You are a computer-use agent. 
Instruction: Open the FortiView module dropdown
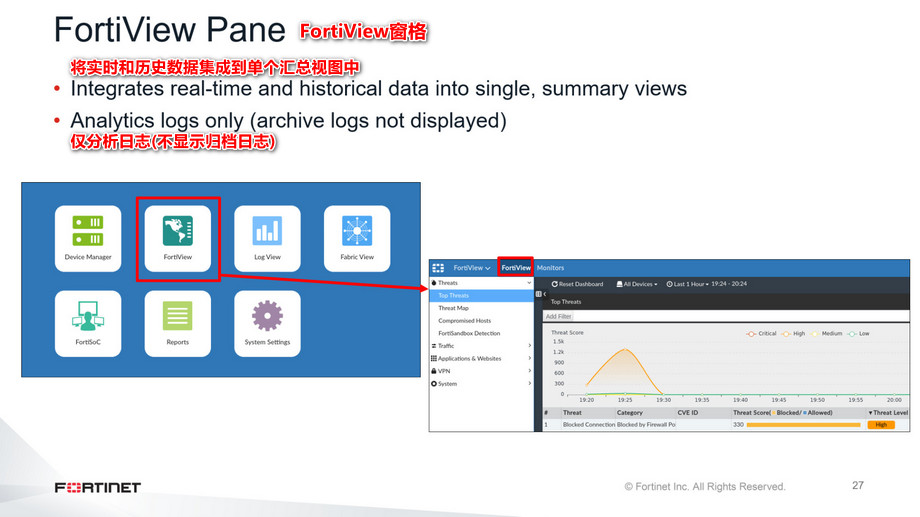pos(471,268)
